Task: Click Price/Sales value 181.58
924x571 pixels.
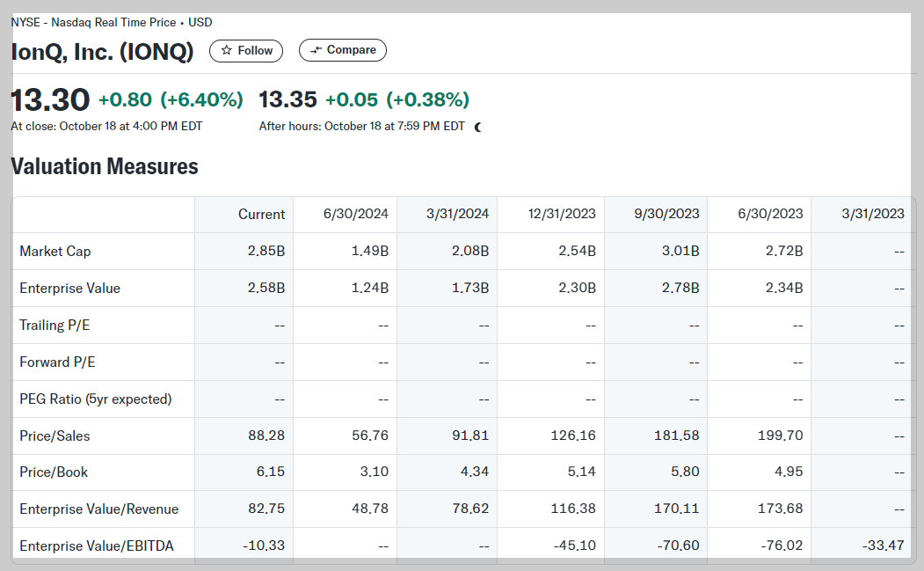Action: point(676,436)
